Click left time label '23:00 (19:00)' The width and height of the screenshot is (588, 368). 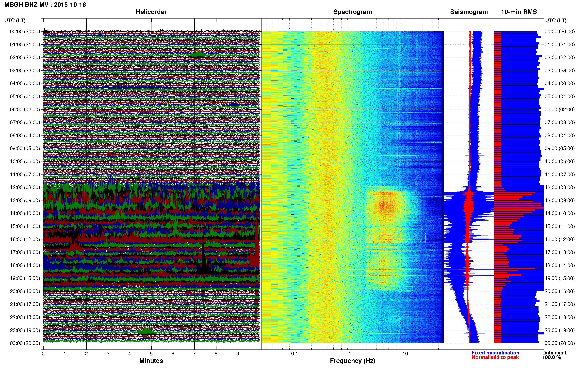[x=25, y=330]
